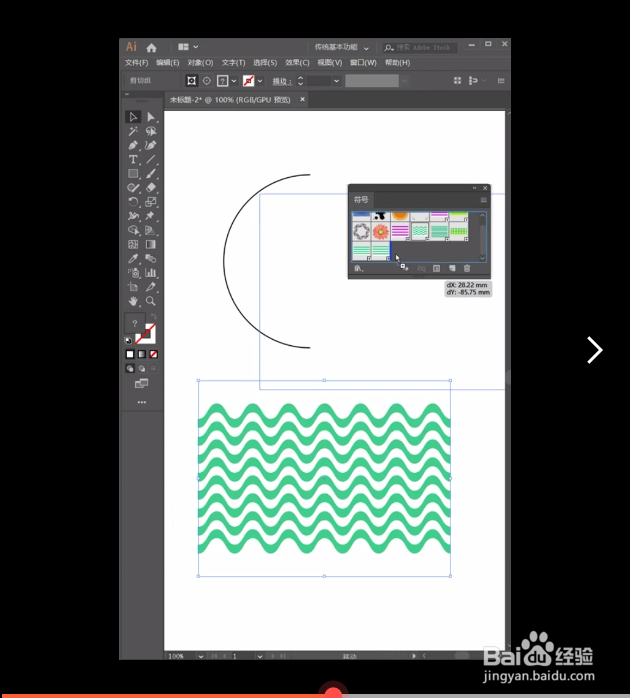Click the Adobe Stock search field
The height and width of the screenshot is (698, 630).
pos(420,47)
